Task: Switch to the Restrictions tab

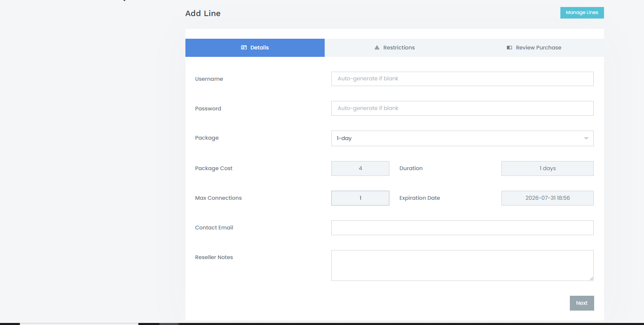Action: coord(394,48)
